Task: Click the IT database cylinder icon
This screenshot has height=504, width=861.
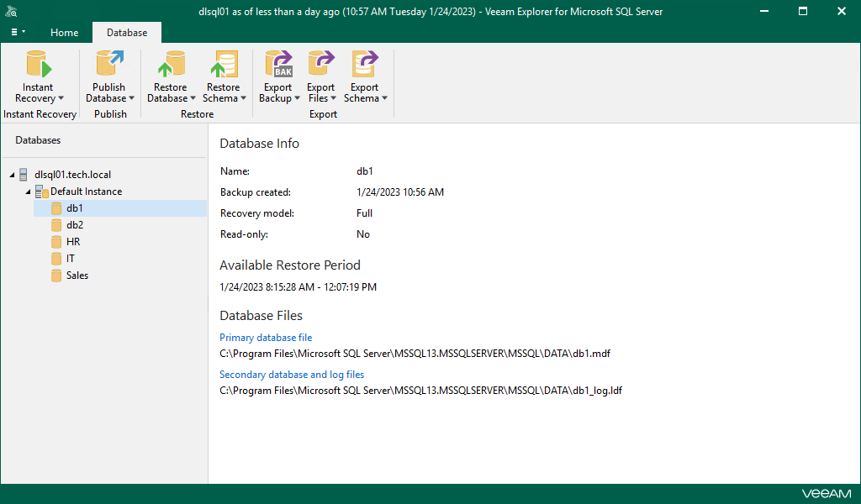Action: click(x=56, y=259)
